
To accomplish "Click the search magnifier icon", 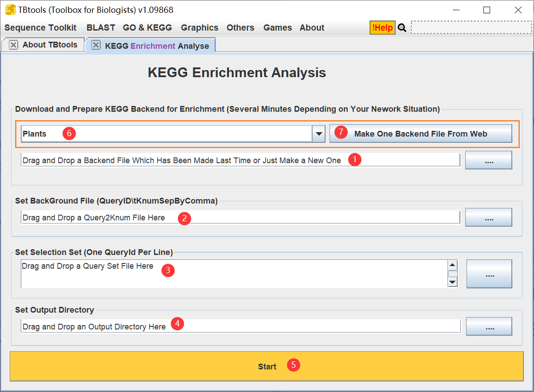I will (x=402, y=28).
